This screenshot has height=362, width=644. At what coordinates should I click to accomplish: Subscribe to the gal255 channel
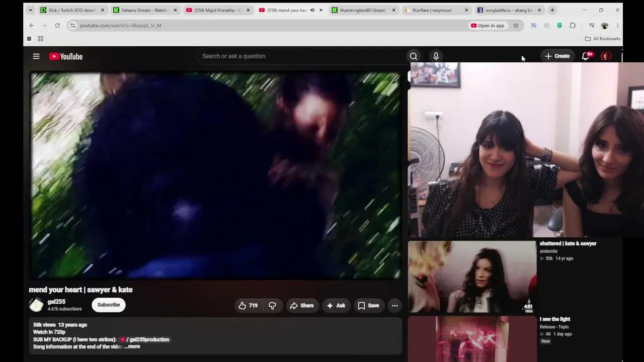pyautogui.click(x=109, y=305)
